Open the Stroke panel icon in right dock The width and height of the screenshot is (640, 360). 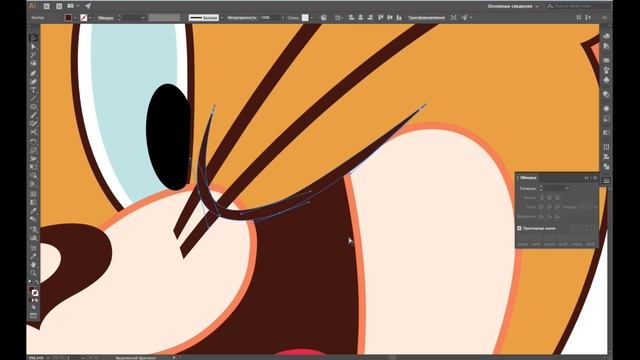tap(607, 181)
